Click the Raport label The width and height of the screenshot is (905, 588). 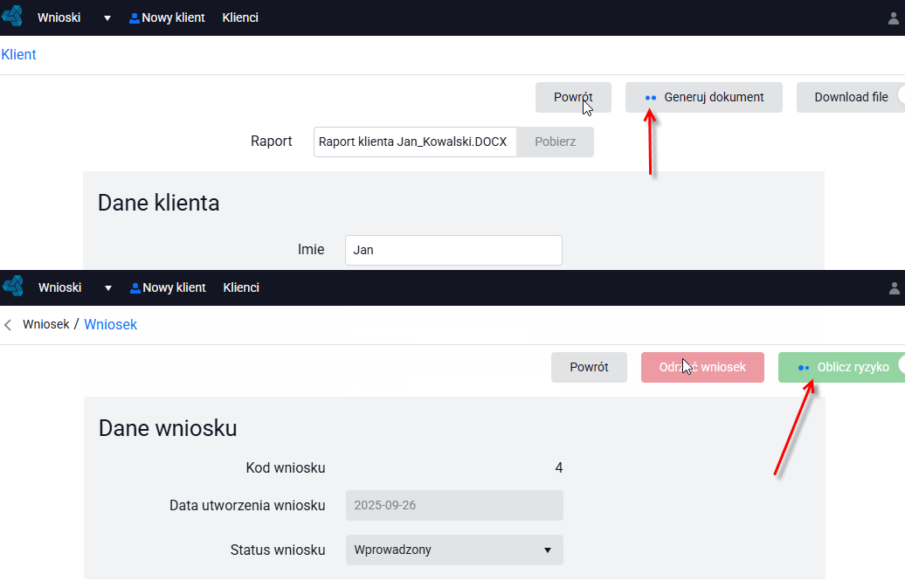tap(272, 142)
